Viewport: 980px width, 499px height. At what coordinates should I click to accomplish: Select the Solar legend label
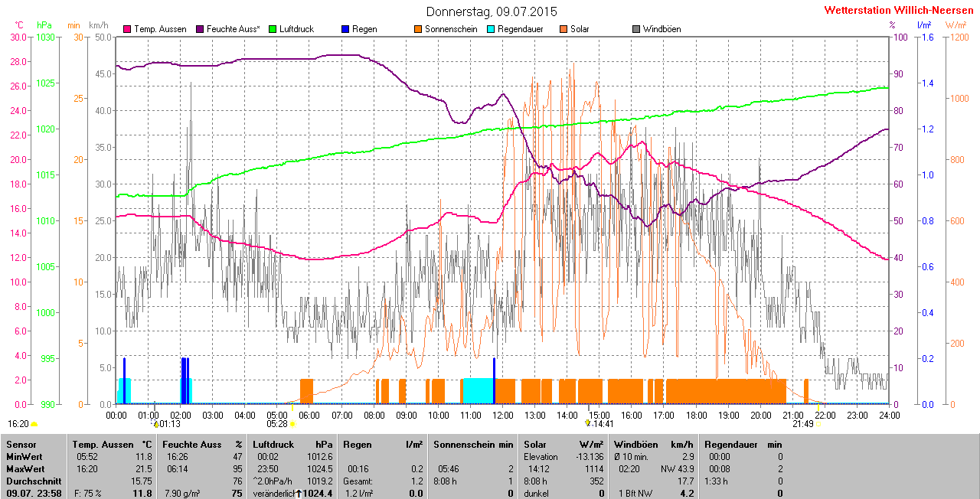click(x=580, y=29)
